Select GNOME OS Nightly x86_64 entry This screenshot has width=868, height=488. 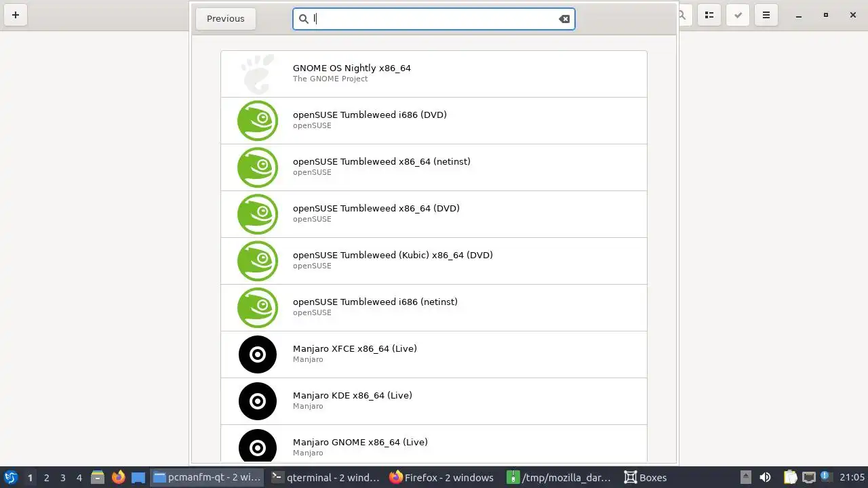434,74
